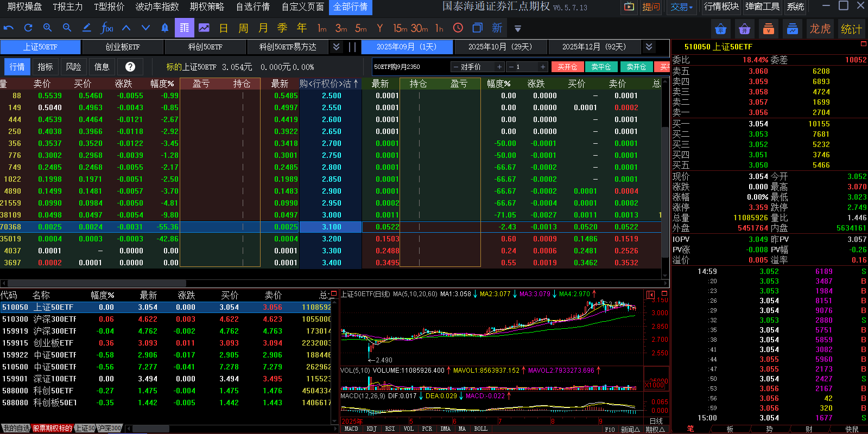This screenshot has height=434, width=868.
Task: Select the 3.100 strike price row
Action: 331,227
